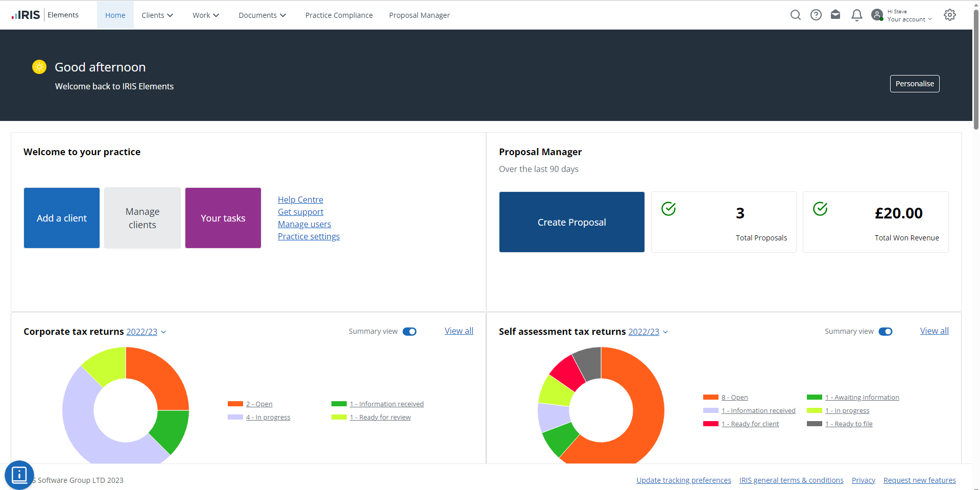Click the orange Open legend swatch for Self assessment

click(x=710, y=397)
